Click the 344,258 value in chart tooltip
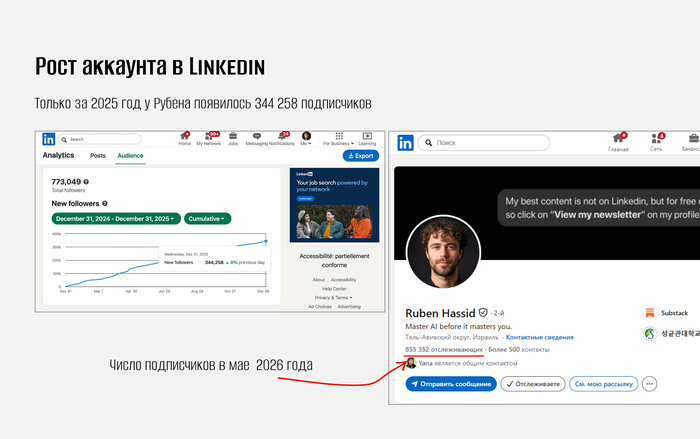The width and height of the screenshot is (700, 439). [x=214, y=262]
